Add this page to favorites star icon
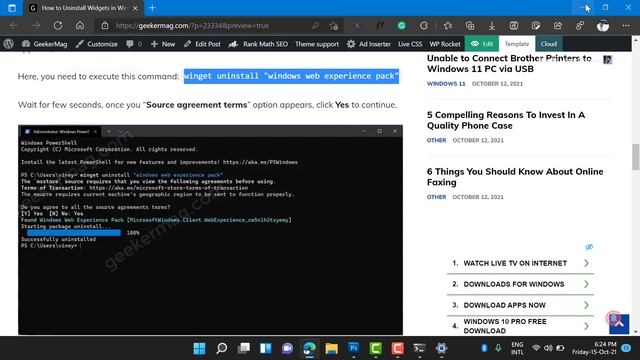The image size is (640, 360). pos(334,26)
